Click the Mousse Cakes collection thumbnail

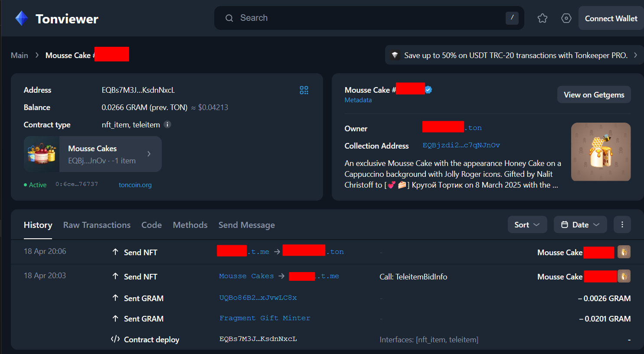pyautogui.click(x=42, y=154)
